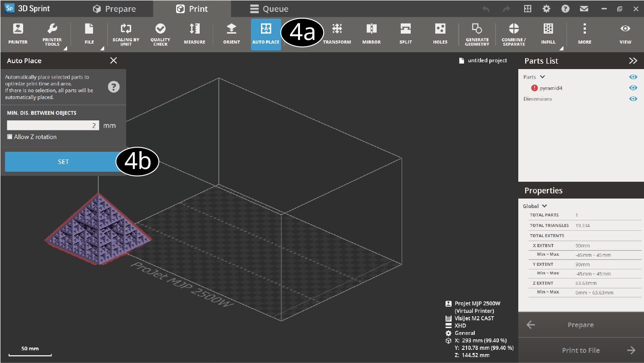644x363 pixels.
Task: Open the Infill tool
Action: (548, 34)
